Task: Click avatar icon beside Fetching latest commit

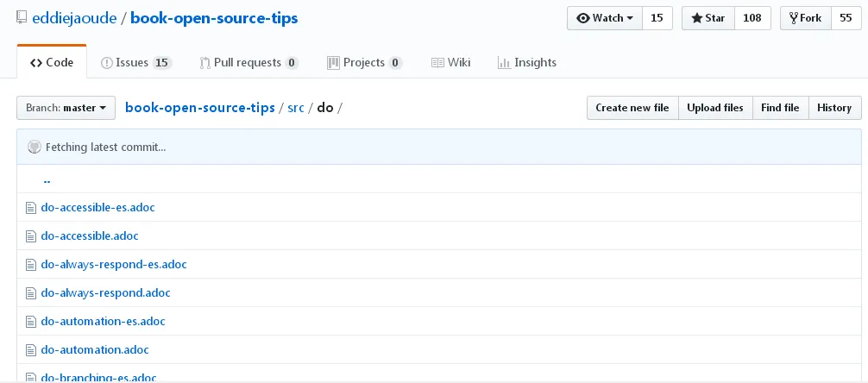Action: [x=35, y=148]
